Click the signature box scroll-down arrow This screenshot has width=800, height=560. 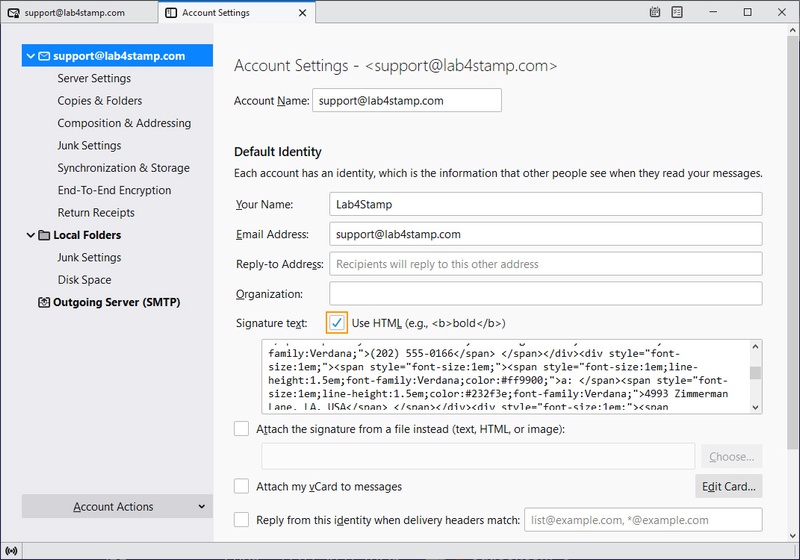point(756,407)
